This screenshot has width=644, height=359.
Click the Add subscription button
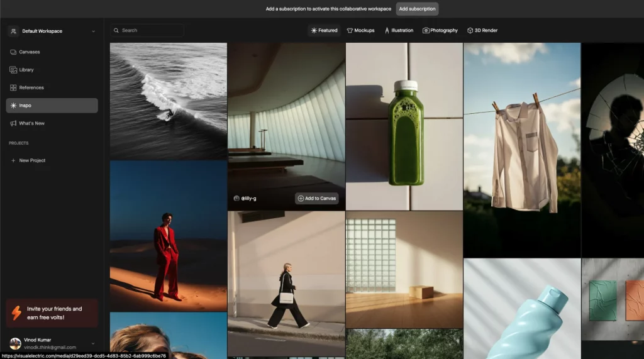(x=417, y=9)
